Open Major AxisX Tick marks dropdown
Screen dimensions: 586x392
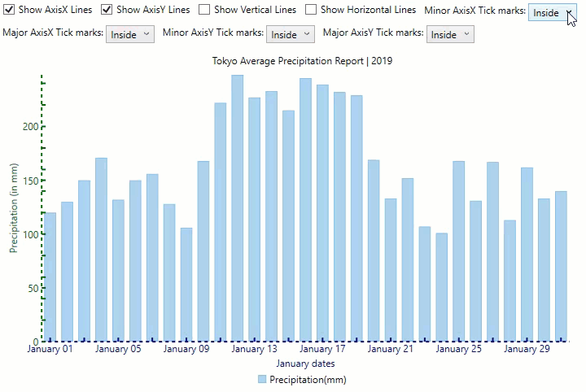click(x=129, y=34)
